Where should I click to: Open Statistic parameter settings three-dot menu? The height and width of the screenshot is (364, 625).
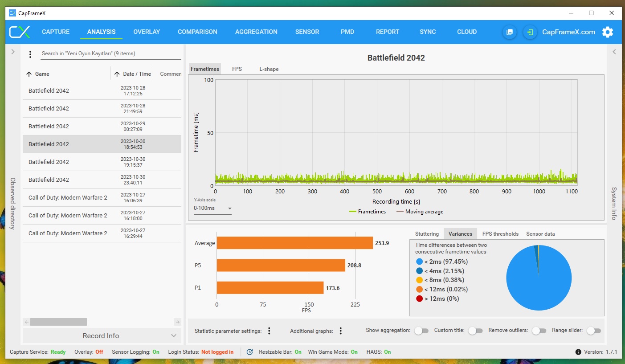pyautogui.click(x=270, y=331)
